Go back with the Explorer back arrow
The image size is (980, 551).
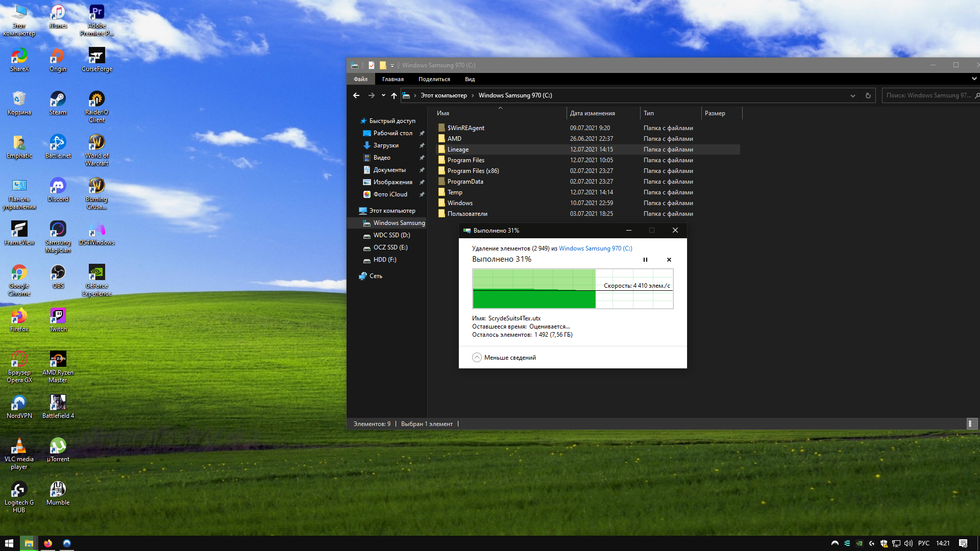356,95
